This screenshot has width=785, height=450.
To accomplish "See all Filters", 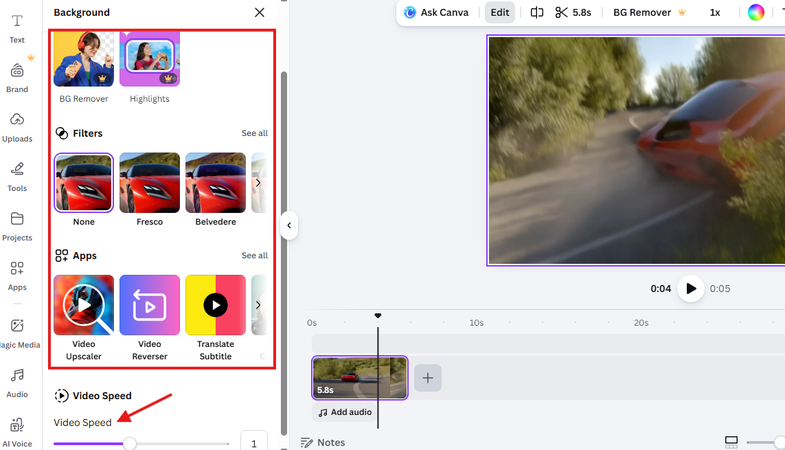I will click(x=254, y=133).
